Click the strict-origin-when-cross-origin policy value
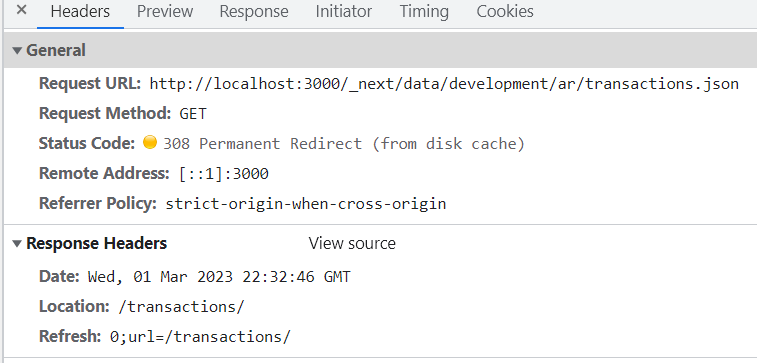This screenshot has width=757, height=363. point(306,204)
